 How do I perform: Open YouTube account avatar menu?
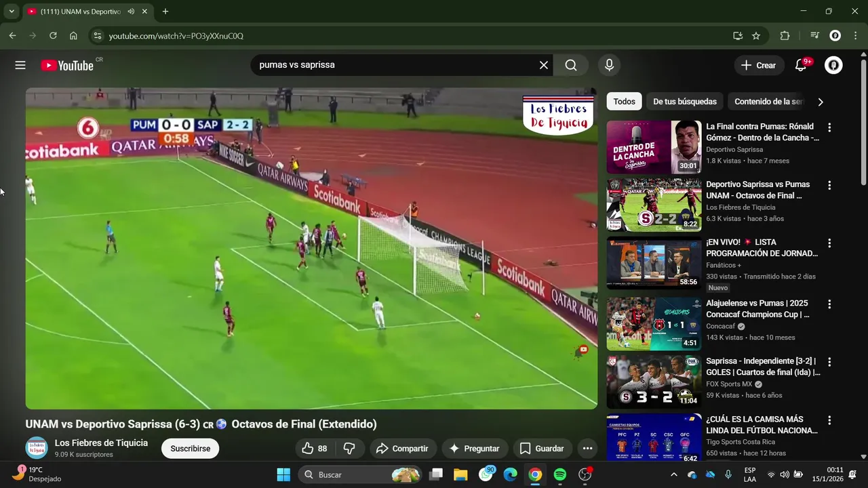click(833, 65)
